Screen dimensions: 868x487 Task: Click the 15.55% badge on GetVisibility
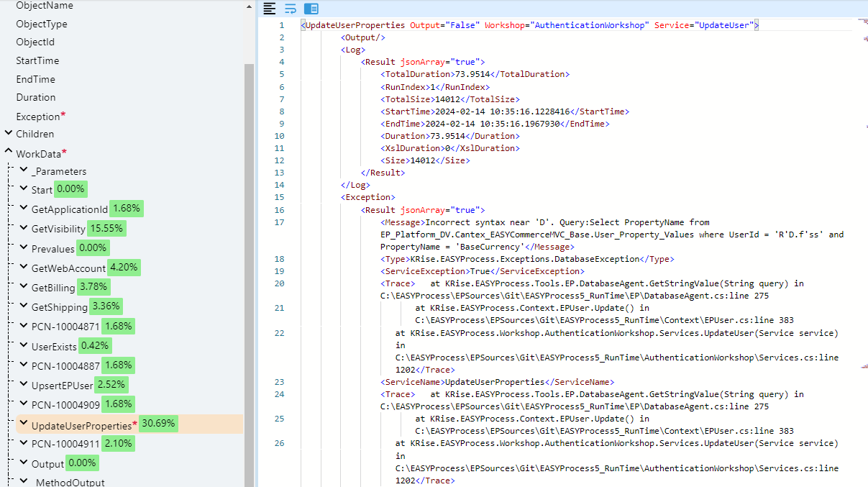pos(107,228)
